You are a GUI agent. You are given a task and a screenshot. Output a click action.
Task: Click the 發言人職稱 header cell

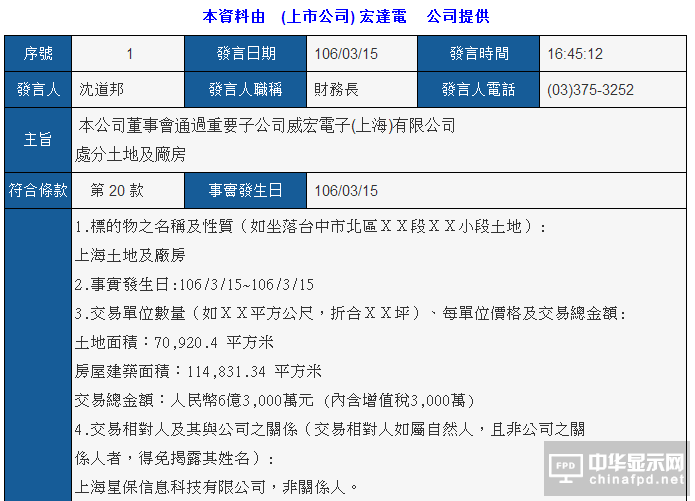pyautogui.click(x=246, y=90)
